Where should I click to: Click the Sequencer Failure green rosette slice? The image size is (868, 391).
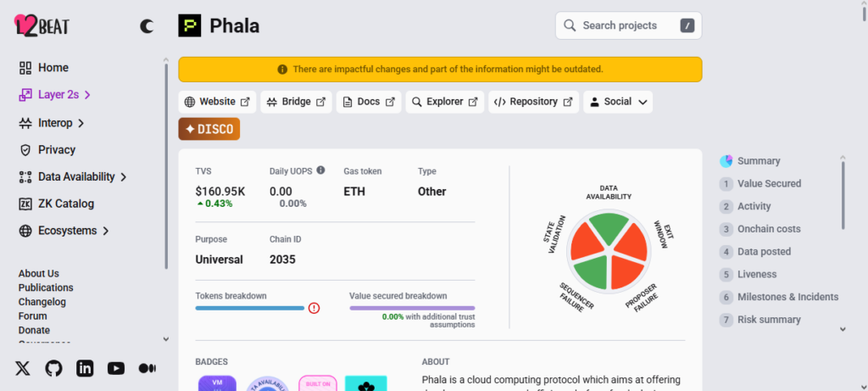coord(591,271)
